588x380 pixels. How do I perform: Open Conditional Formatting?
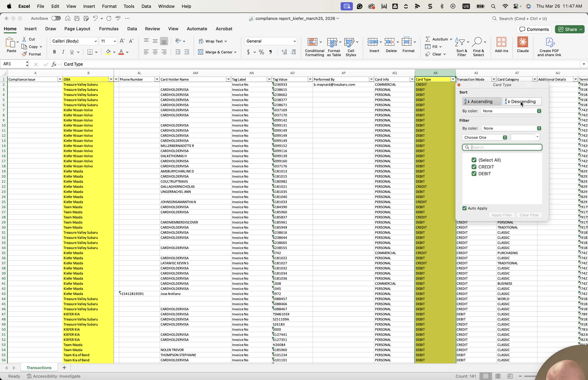pos(314,47)
